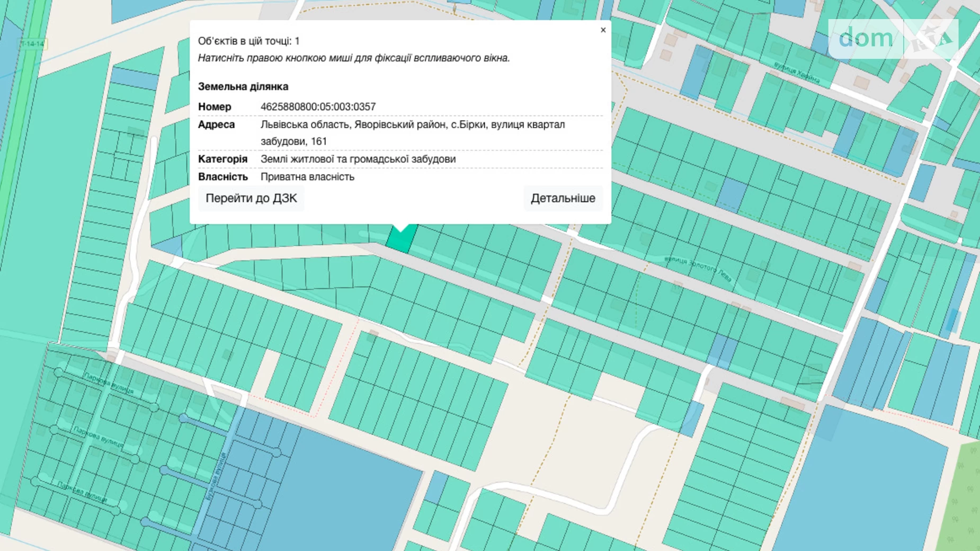Click the 'Адреса' field label
This screenshot has width=980, height=551.
tap(216, 125)
